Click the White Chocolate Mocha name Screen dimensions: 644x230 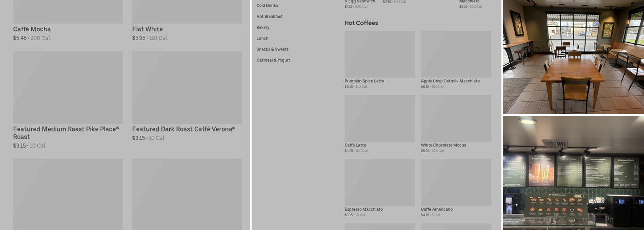coord(443,145)
